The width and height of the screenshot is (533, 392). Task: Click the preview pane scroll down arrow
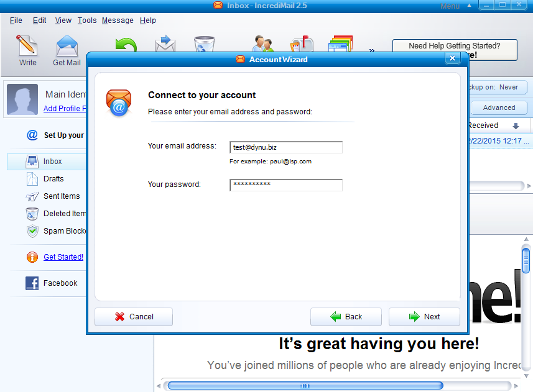[x=526, y=376]
